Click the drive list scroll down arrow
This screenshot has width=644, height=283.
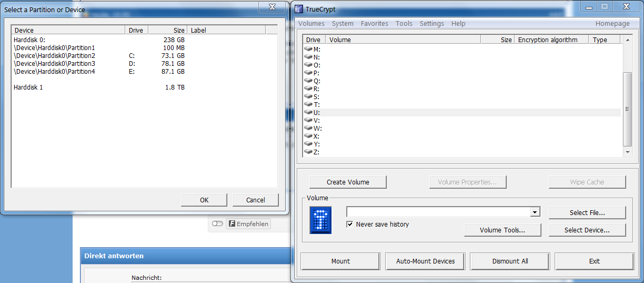tap(627, 152)
